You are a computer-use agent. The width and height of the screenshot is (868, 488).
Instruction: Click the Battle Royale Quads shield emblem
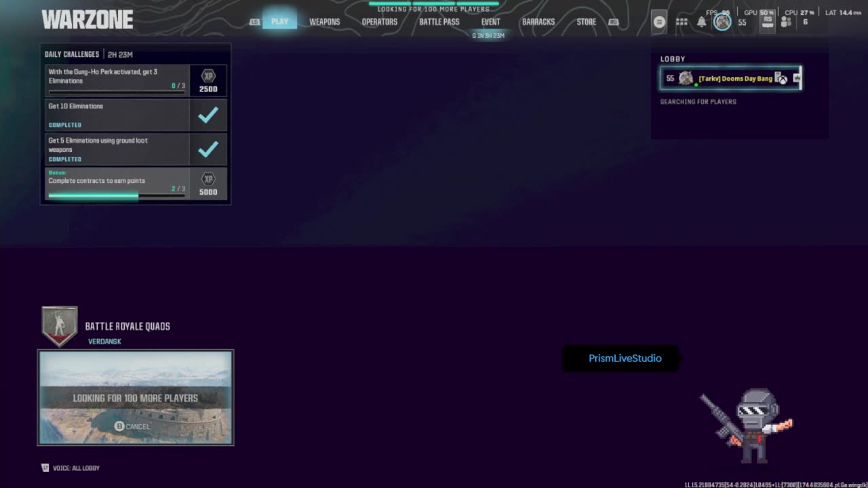click(60, 326)
